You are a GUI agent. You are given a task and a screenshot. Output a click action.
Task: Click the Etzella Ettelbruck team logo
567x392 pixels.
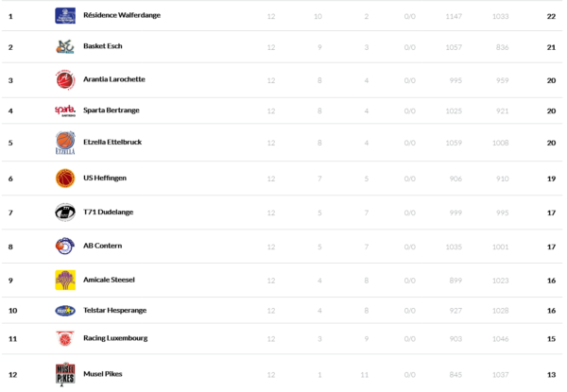click(65, 144)
